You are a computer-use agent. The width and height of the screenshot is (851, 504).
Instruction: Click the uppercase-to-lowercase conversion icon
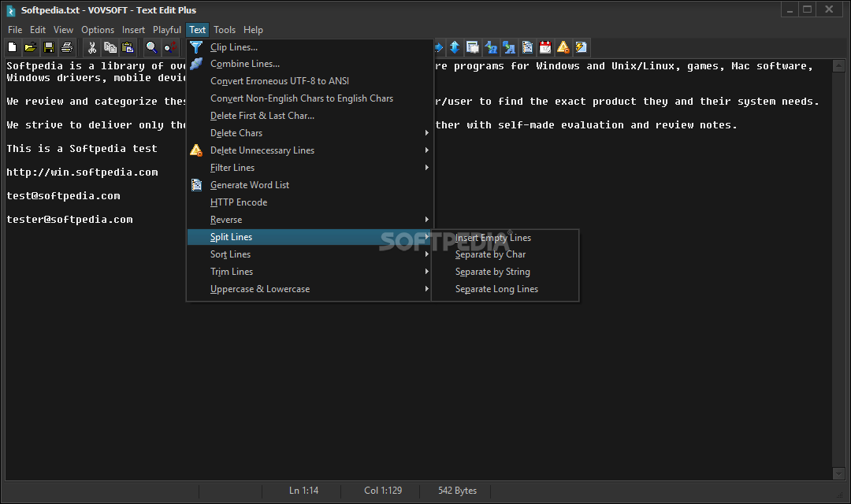[491, 48]
